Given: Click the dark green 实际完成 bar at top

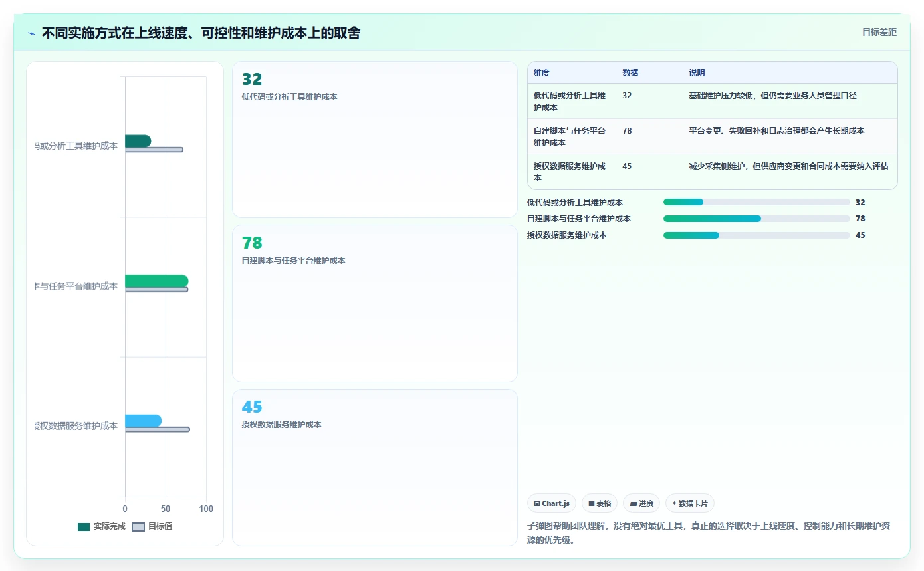Looking at the screenshot, I should click(x=138, y=141).
